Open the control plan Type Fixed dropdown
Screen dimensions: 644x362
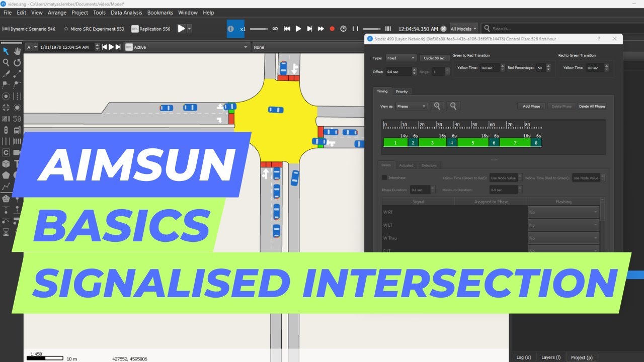(x=400, y=58)
